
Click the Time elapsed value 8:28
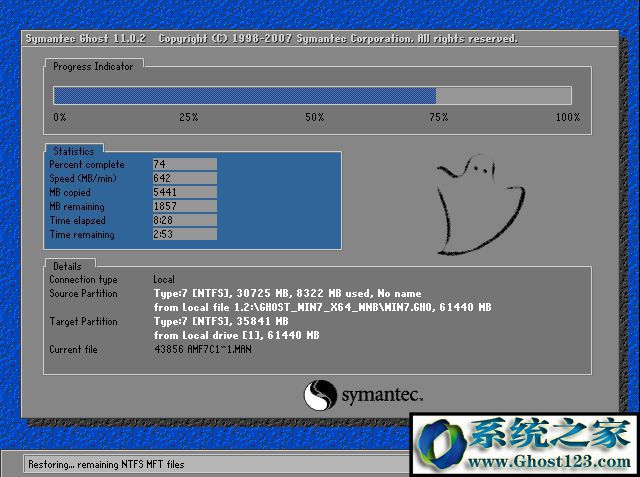pos(184,220)
